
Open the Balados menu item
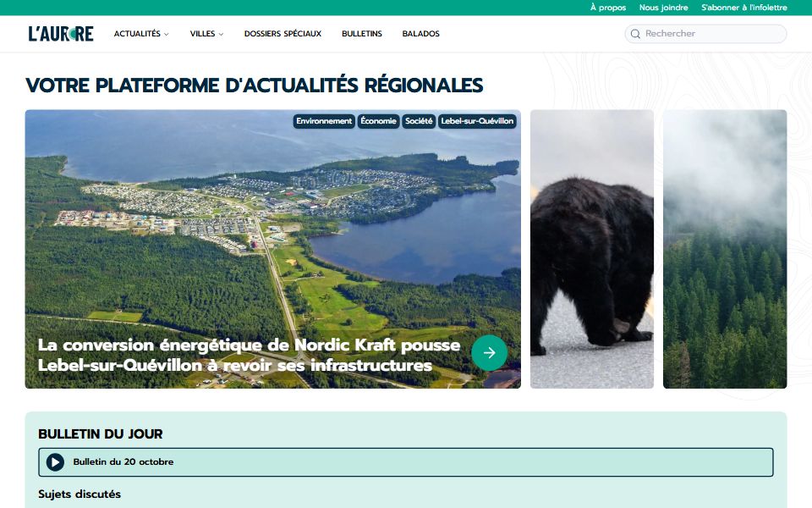point(421,34)
